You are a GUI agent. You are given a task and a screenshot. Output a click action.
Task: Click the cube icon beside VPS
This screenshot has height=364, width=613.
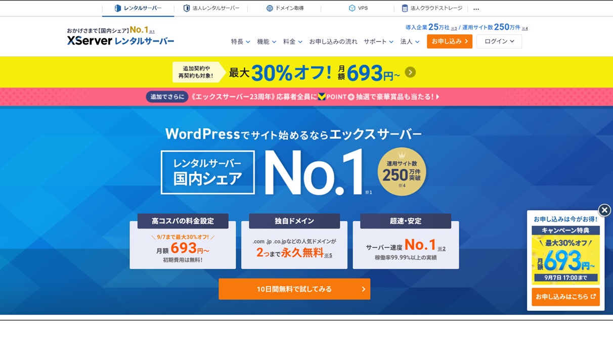352,8
